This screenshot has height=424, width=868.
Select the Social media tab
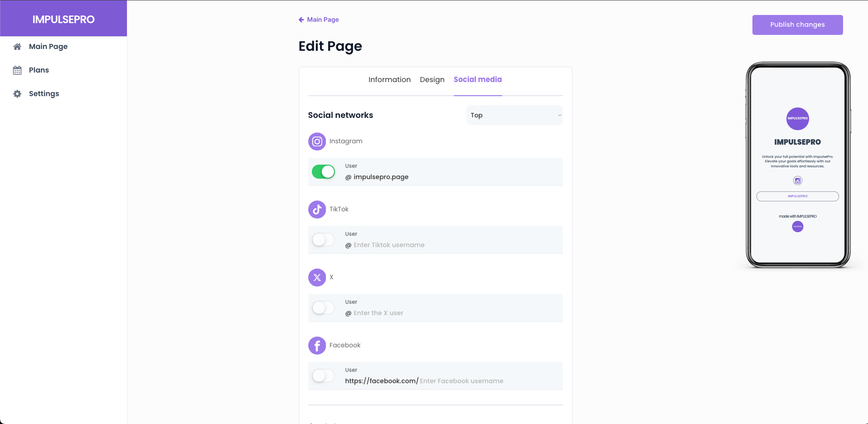pyautogui.click(x=478, y=80)
